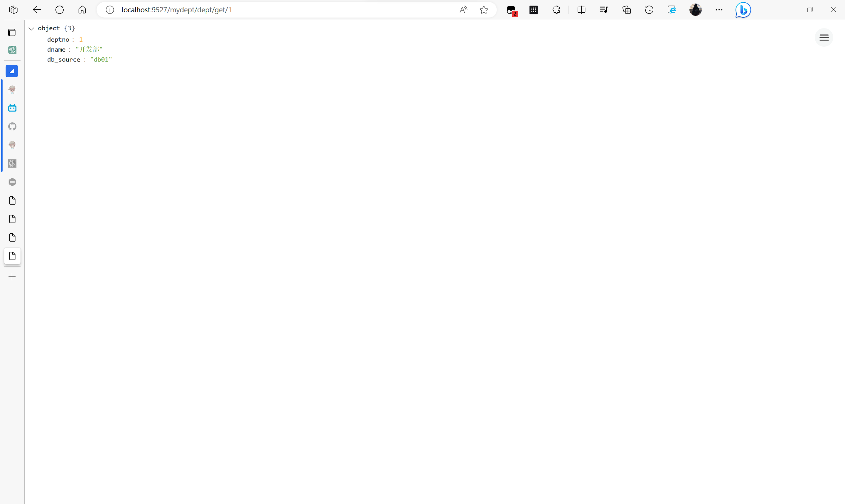The width and height of the screenshot is (845, 504).
Task: View site information icon in address bar
Action: pos(110,10)
